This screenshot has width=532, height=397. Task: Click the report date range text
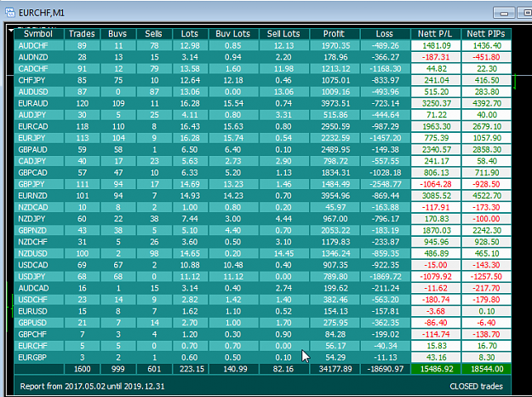click(92, 387)
